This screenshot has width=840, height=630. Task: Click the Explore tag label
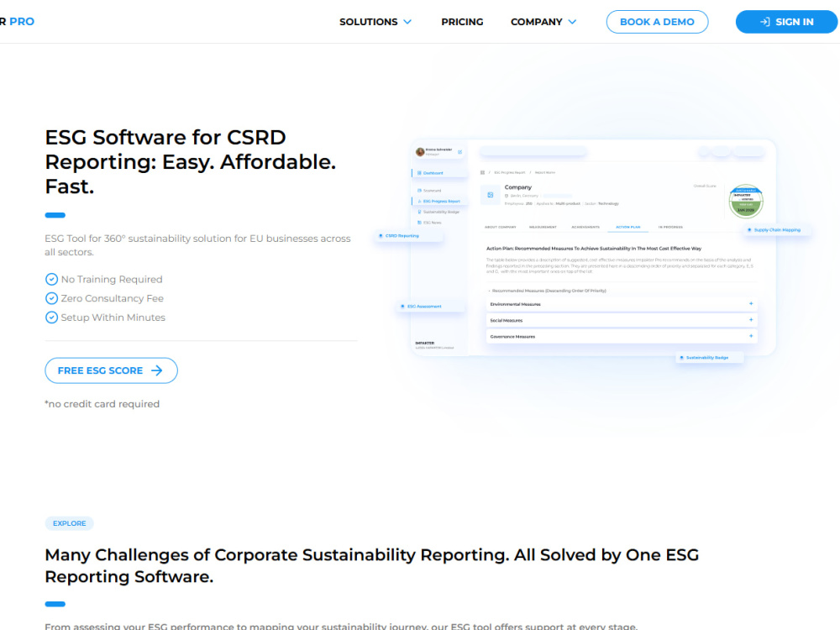[69, 523]
